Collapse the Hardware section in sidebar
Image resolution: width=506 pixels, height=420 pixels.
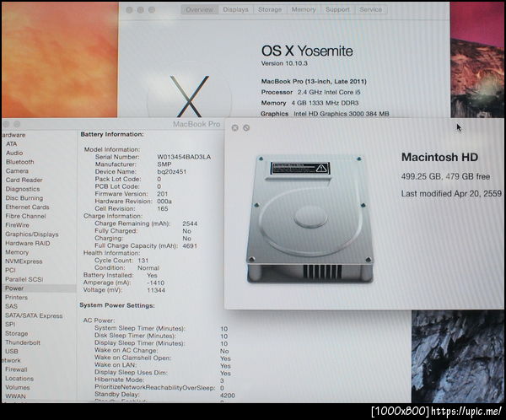[x=13, y=135]
